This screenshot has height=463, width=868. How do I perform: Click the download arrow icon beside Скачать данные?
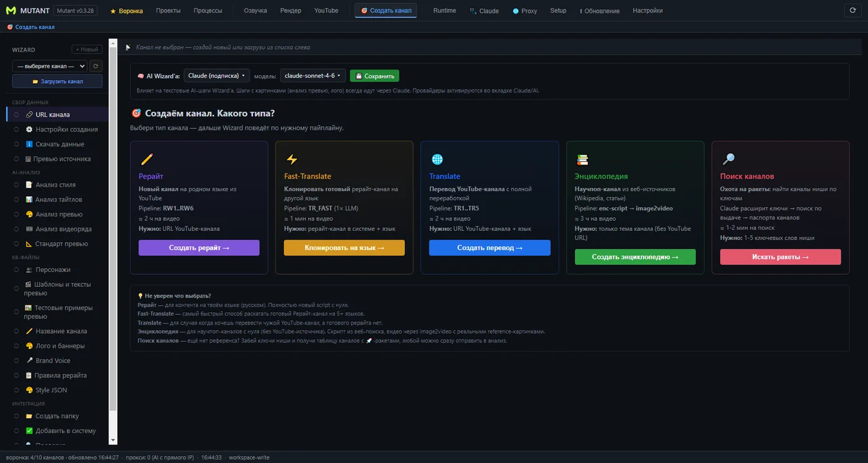pos(29,144)
